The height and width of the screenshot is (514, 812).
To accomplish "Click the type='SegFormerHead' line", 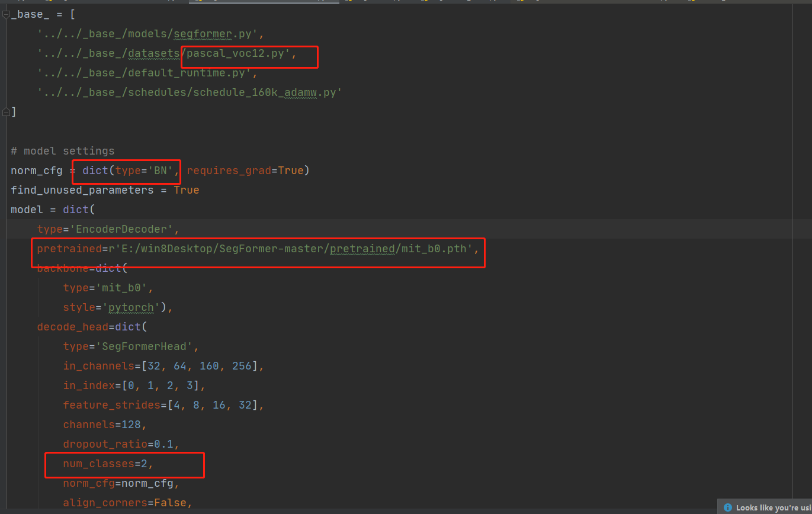I will [131, 346].
